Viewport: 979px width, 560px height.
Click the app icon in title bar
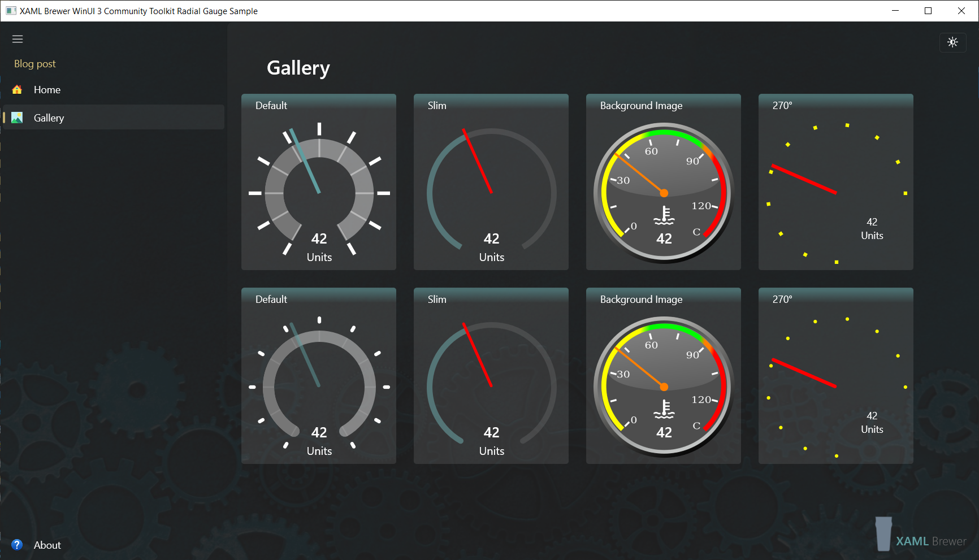click(x=11, y=11)
